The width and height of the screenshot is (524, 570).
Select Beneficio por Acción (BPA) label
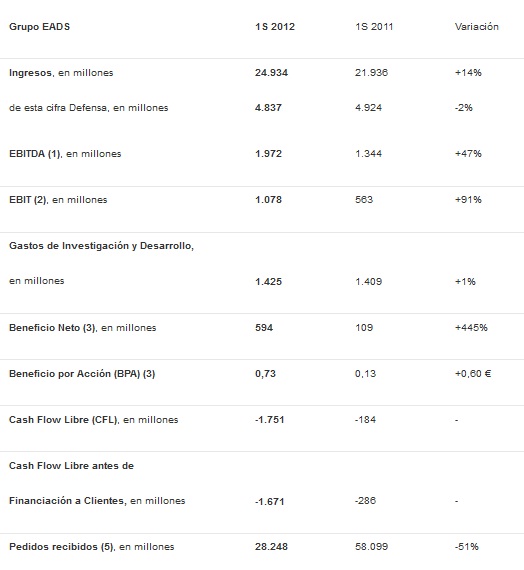coord(82,374)
